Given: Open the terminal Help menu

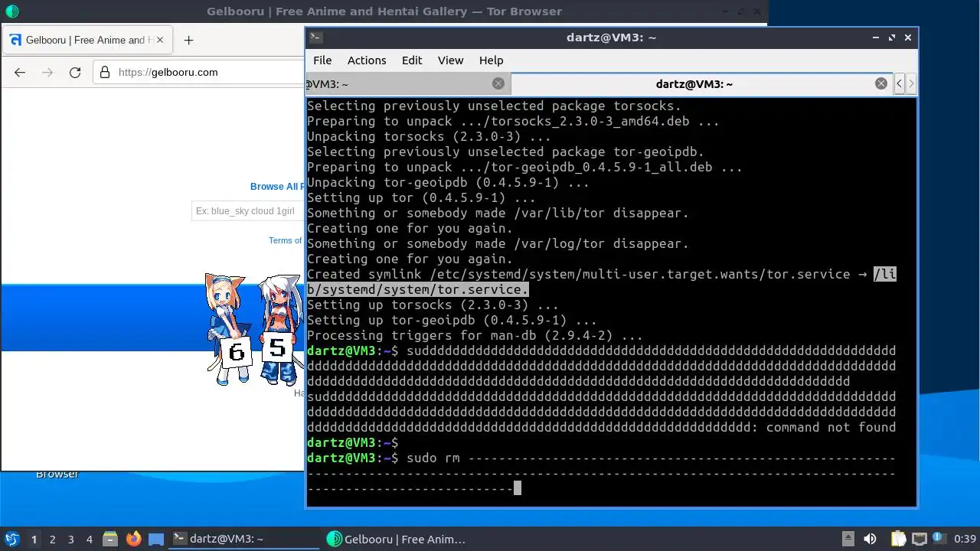Looking at the screenshot, I should pos(492,60).
